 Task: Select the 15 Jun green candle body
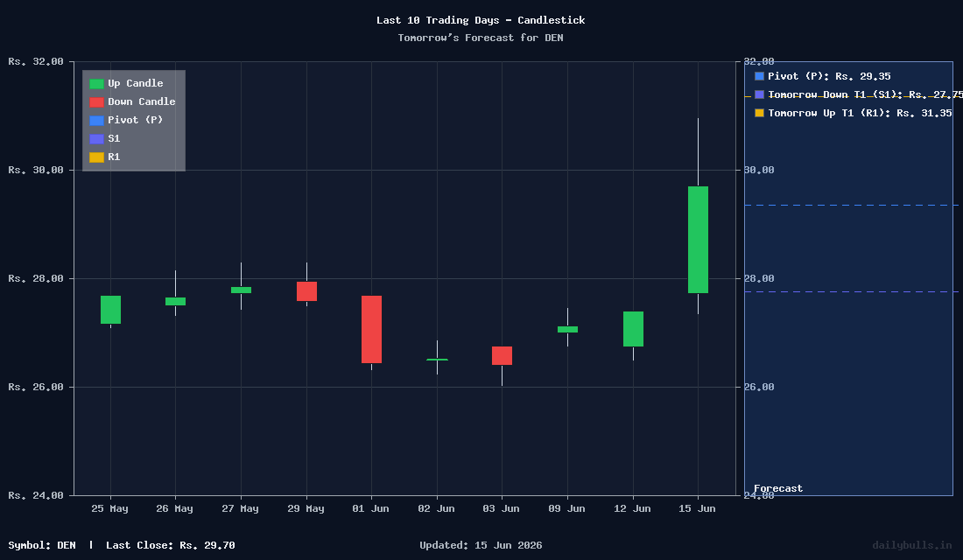[698, 240]
